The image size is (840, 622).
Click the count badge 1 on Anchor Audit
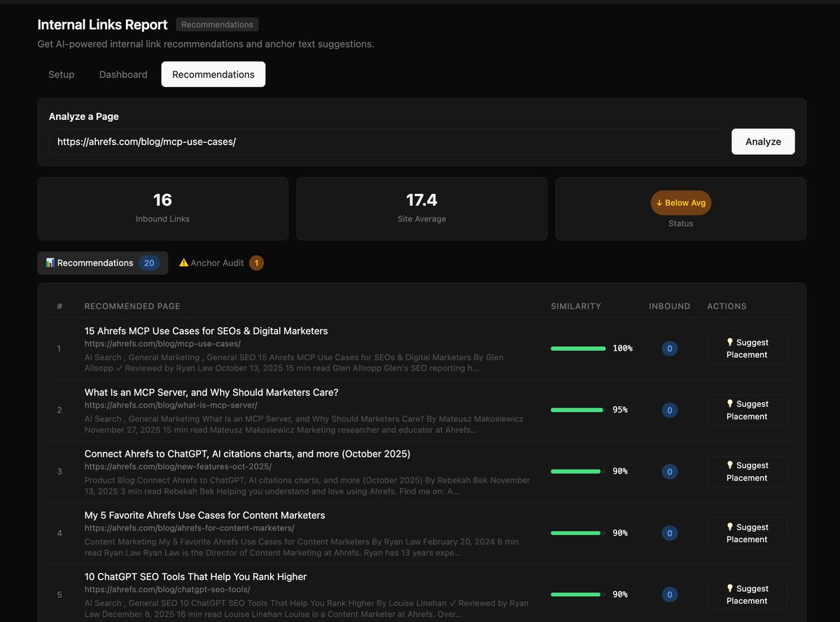256,263
